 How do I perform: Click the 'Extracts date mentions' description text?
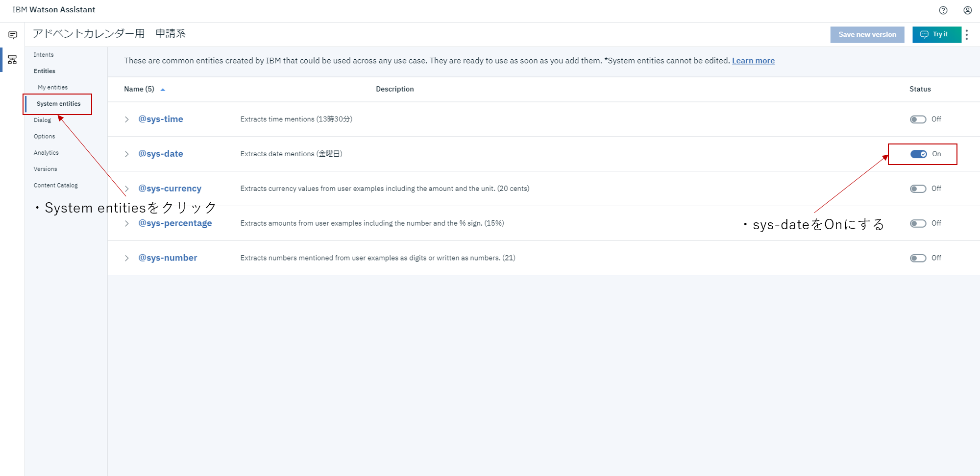pyautogui.click(x=292, y=154)
